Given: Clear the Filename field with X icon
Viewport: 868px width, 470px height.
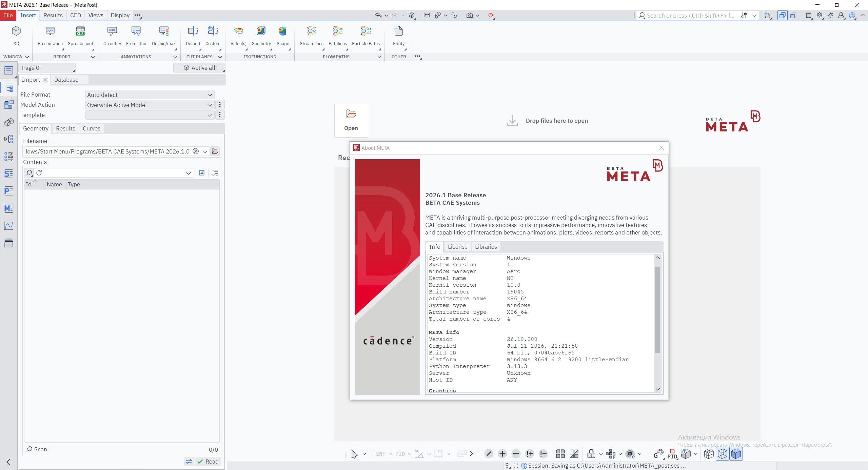Looking at the screenshot, I should (196, 151).
